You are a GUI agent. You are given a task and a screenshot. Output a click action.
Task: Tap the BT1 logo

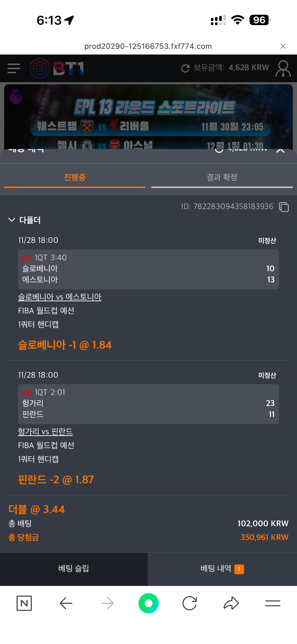(x=57, y=68)
